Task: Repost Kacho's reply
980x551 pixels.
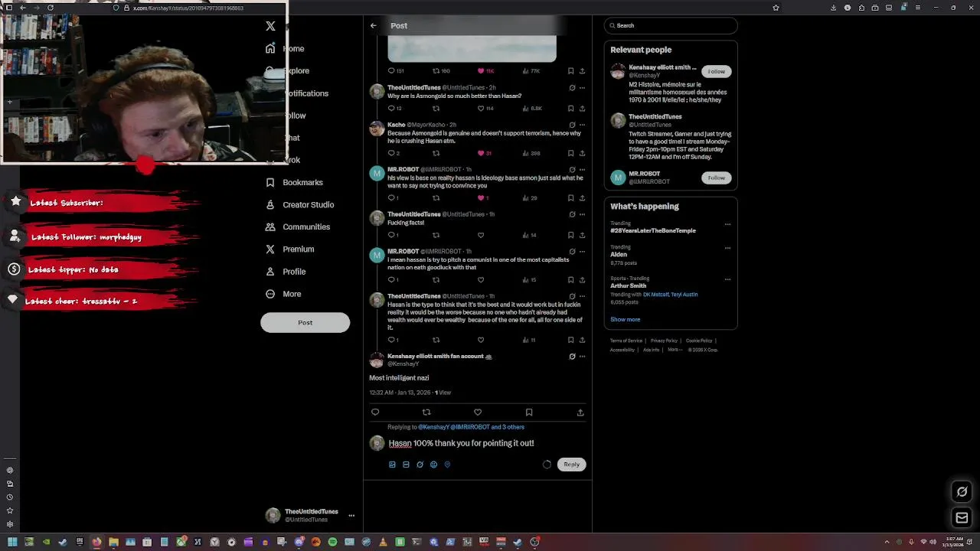Action: (x=436, y=153)
